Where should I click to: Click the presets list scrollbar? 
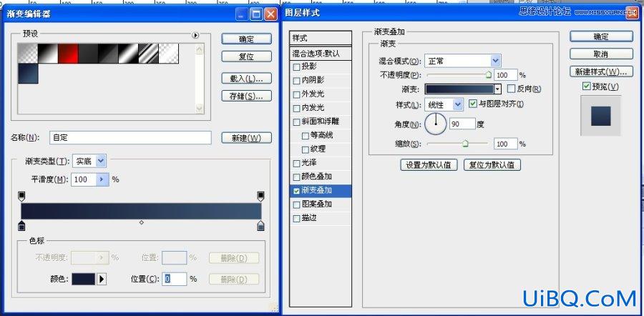coord(200,79)
